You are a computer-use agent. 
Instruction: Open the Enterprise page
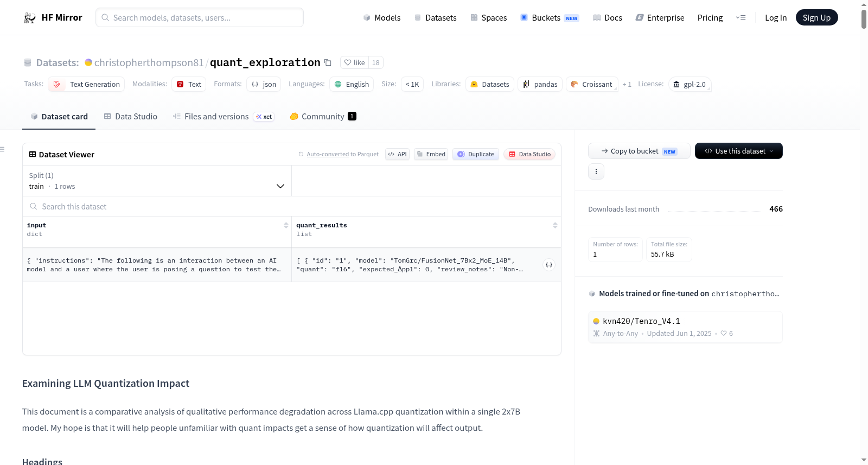[660, 17]
